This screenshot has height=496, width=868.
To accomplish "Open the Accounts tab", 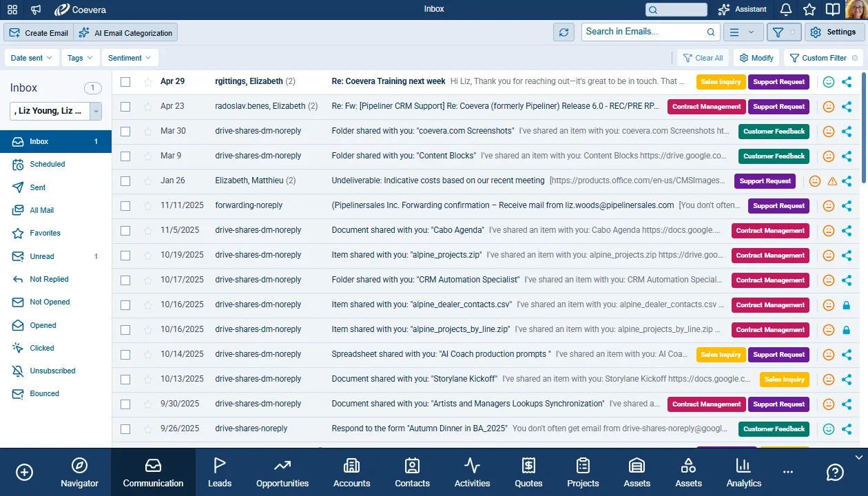I will point(352,473).
